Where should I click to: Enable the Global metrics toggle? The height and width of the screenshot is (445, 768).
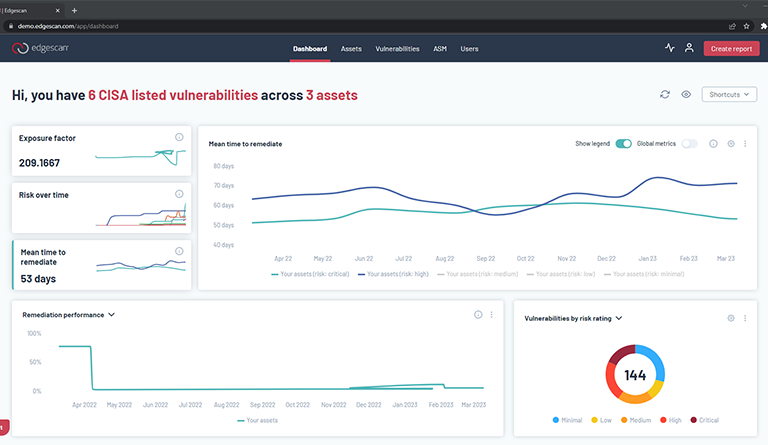tap(690, 143)
